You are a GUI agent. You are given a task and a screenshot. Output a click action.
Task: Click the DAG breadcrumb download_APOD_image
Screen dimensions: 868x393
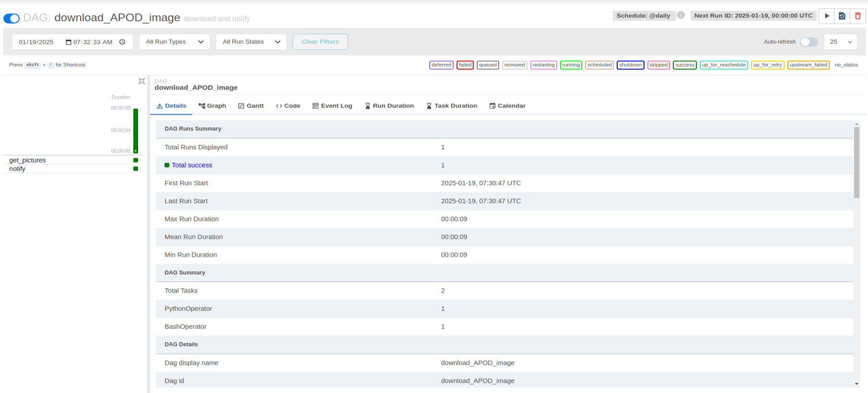196,87
